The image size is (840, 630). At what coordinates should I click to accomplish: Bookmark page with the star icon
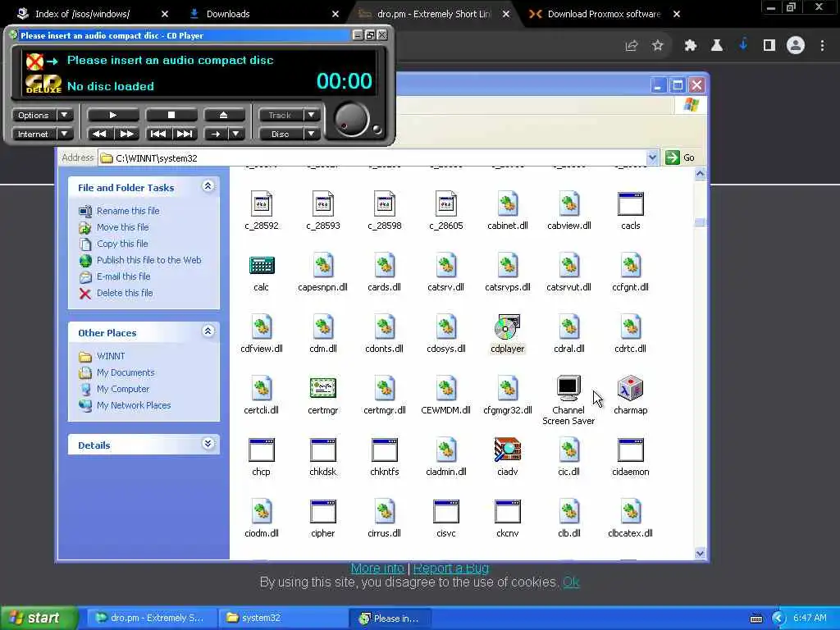658,46
